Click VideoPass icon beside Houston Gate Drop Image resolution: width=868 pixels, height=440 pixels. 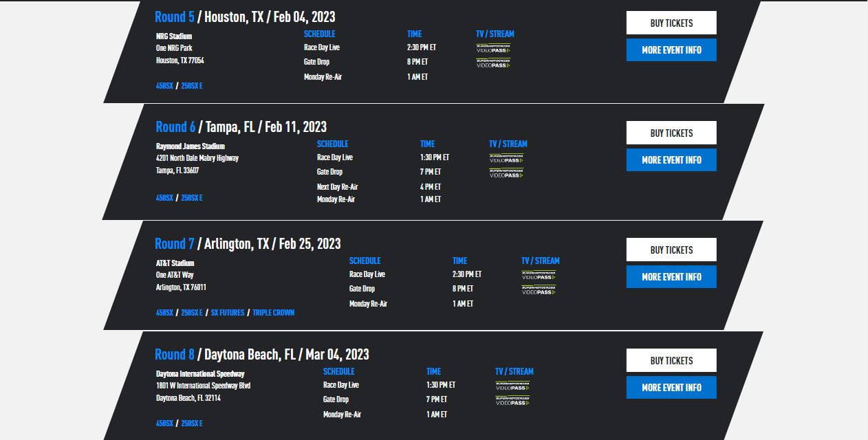coord(492,62)
